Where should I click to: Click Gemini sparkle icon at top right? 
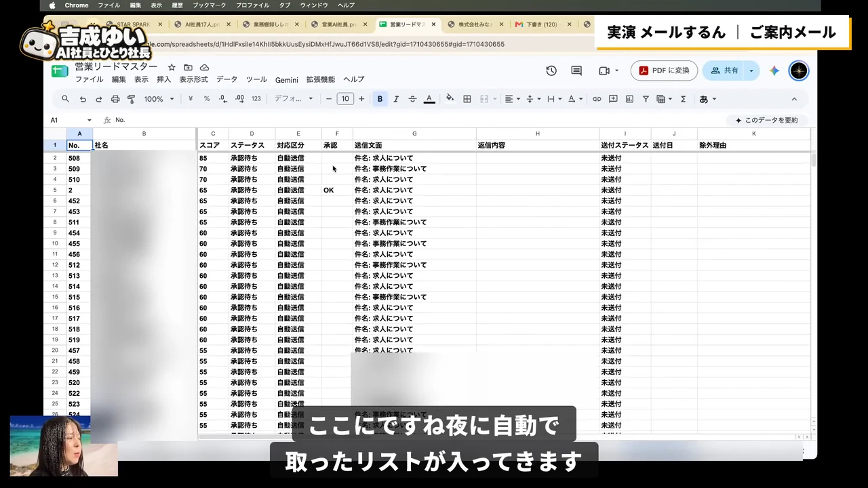click(x=774, y=70)
